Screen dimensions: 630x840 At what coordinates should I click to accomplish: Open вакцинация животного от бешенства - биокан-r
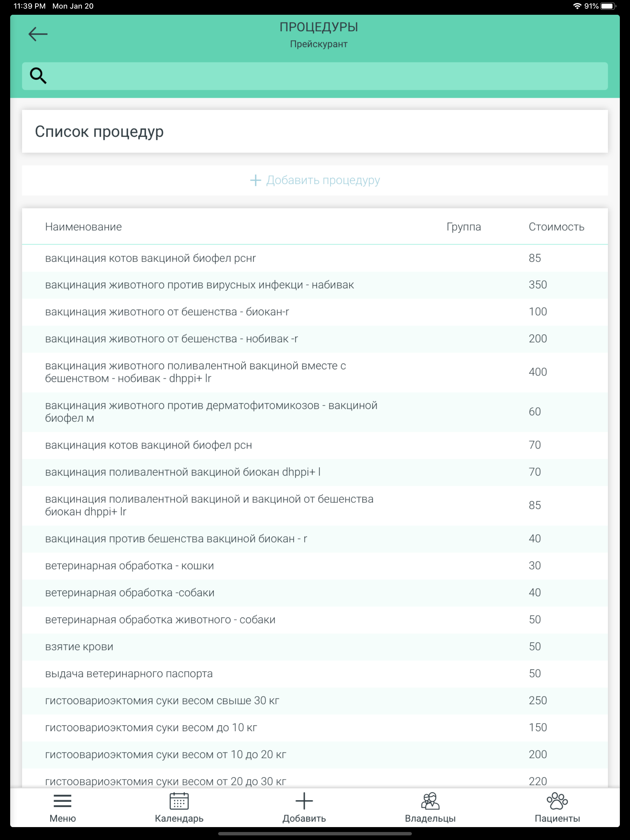tap(315, 312)
